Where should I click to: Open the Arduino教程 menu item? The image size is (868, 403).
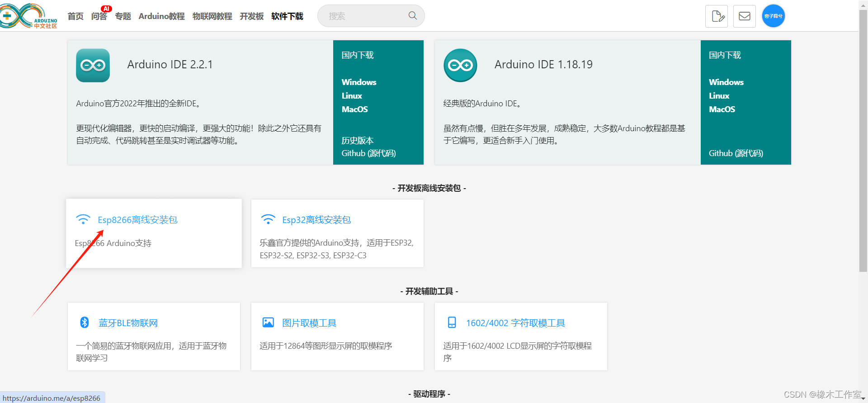tap(161, 16)
